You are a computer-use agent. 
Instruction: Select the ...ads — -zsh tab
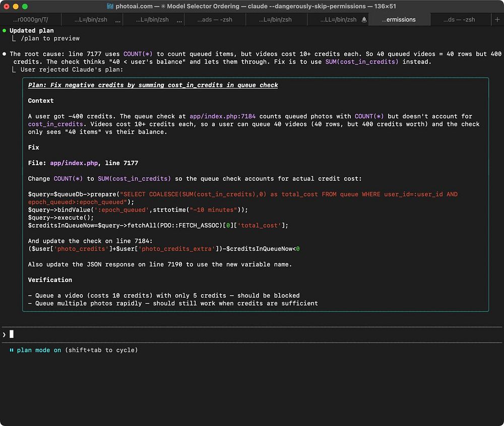click(215, 20)
